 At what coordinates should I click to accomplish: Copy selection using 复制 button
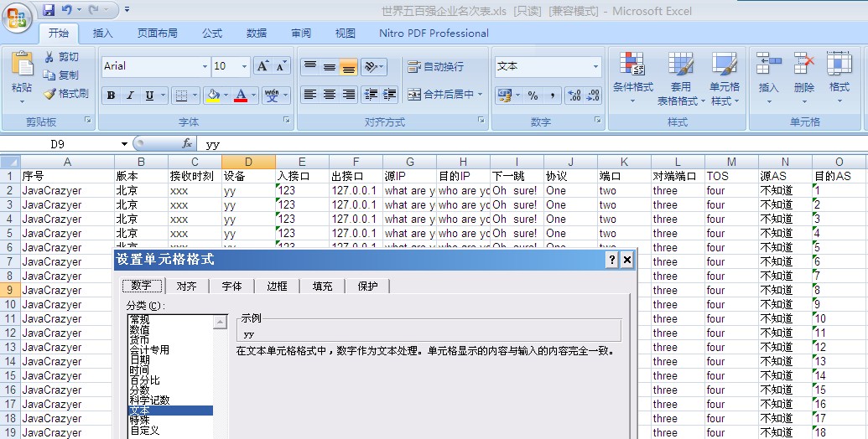62,75
